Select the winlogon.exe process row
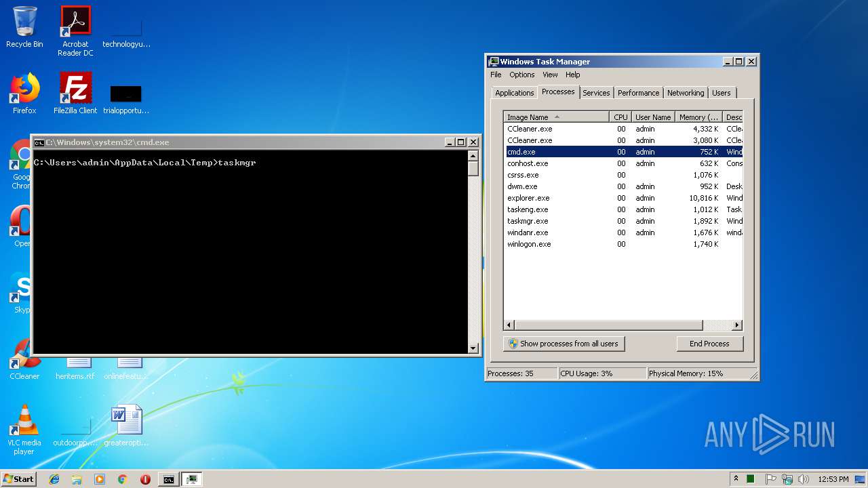Image resolution: width=868 pixels, height=488 pixels. tap(624, 244)
